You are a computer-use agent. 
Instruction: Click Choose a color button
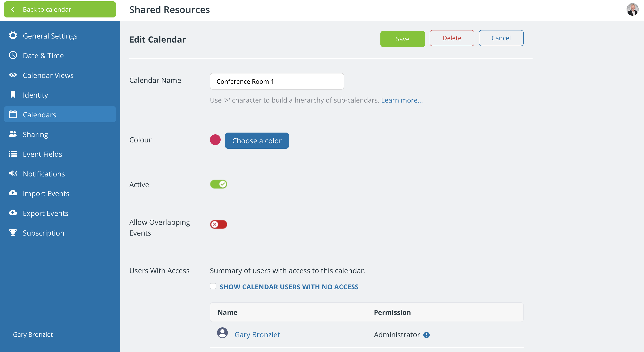257,141
